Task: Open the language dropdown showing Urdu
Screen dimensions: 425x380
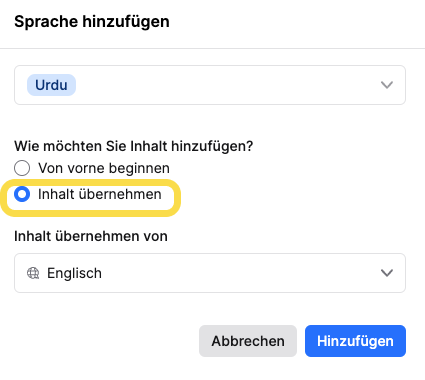Action: point(210,85)
